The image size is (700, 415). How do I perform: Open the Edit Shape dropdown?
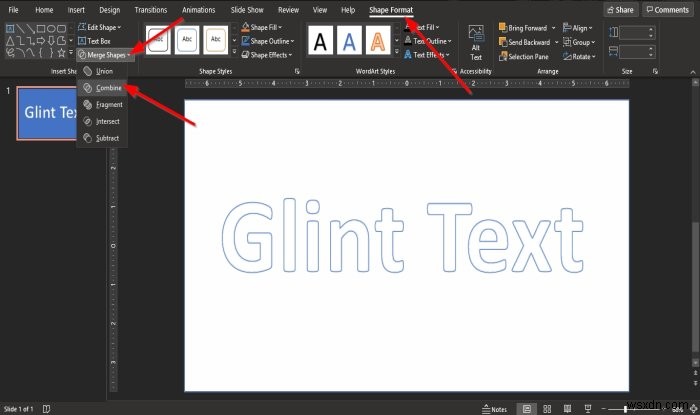(x=100, y=27)
